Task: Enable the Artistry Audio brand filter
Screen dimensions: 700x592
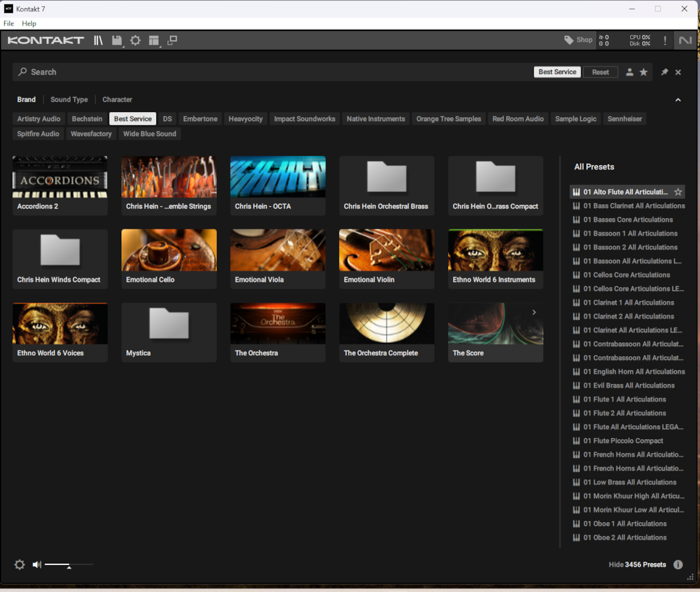Action: [38, 119]
